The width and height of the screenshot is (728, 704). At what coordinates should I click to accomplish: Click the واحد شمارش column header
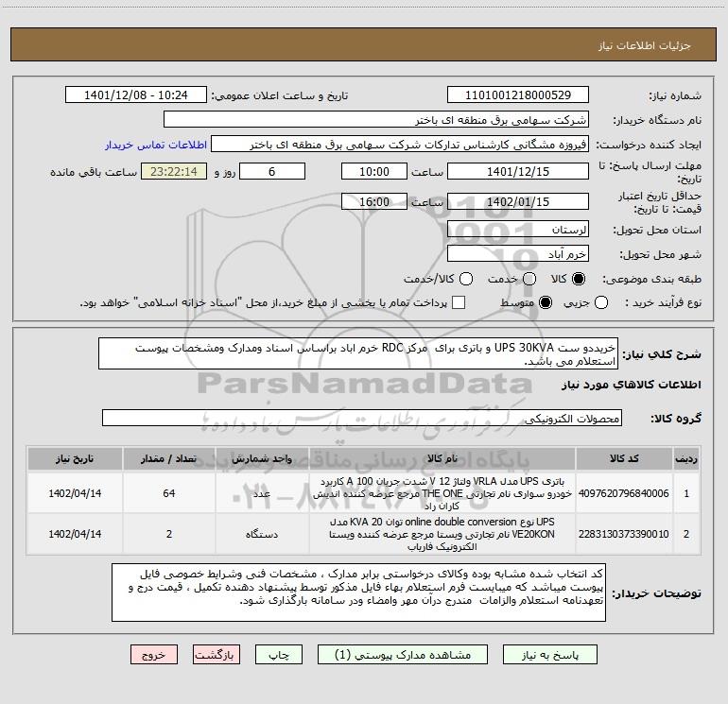[x=262, y=459]
